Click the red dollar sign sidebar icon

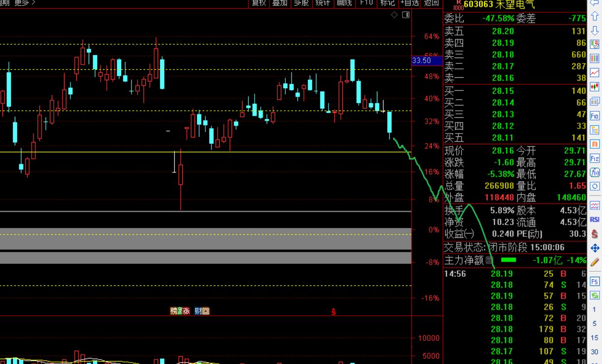tap(595, 234)
